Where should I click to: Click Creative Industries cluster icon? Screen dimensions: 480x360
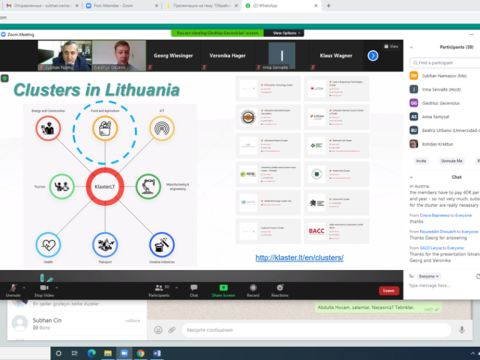coord(162,245)
